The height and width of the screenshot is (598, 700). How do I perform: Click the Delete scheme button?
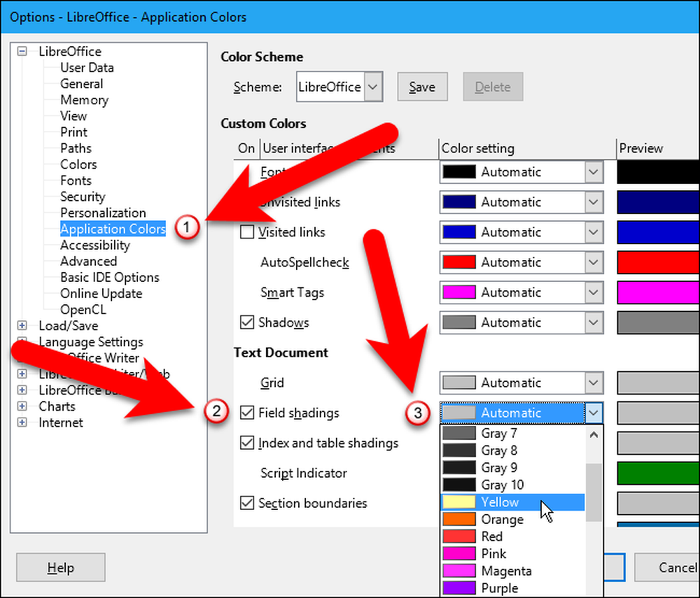[x=493, y=87]
